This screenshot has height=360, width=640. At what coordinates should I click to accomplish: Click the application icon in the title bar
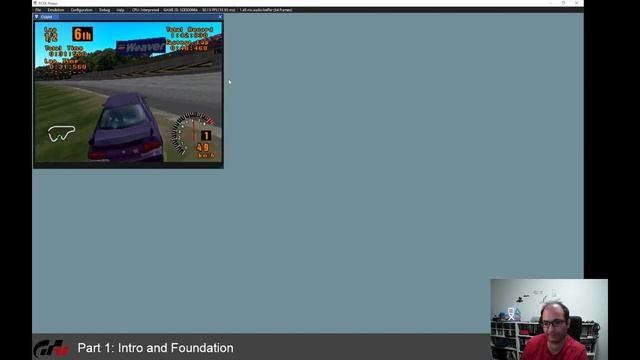[36, 3]
